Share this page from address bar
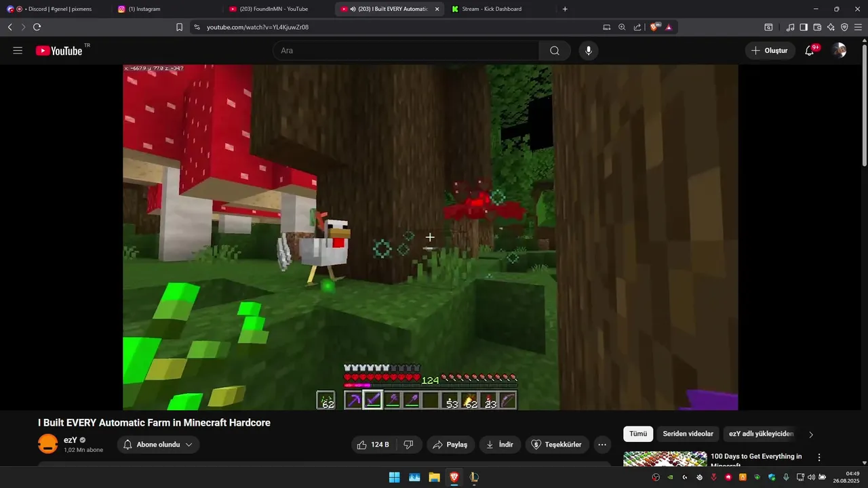The width and height of the screenshot is (868, 488). pyautogui.click(x=637, y=27)
